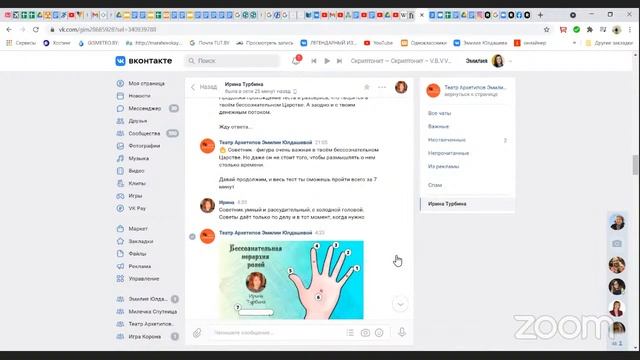640x360 pixels.
Task: Click the Управление sidebar icon
Action: coord(120,279)
